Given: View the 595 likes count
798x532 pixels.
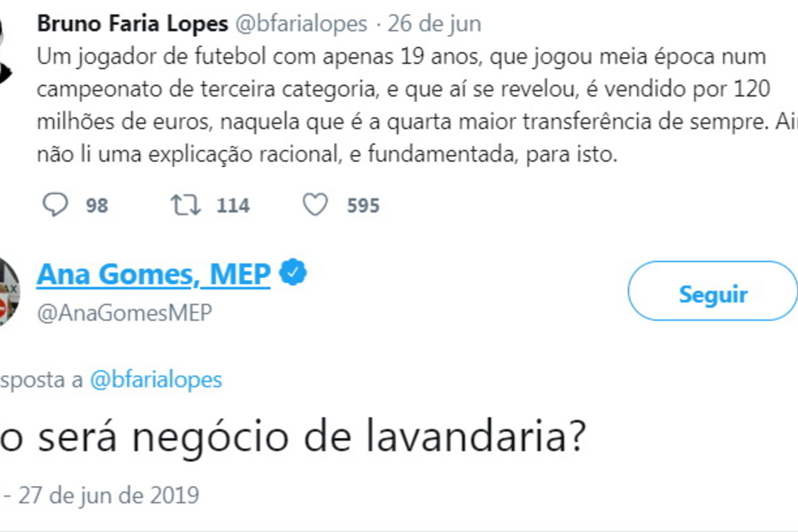Looking at the screenshot, I should click(x=363, y=205).
